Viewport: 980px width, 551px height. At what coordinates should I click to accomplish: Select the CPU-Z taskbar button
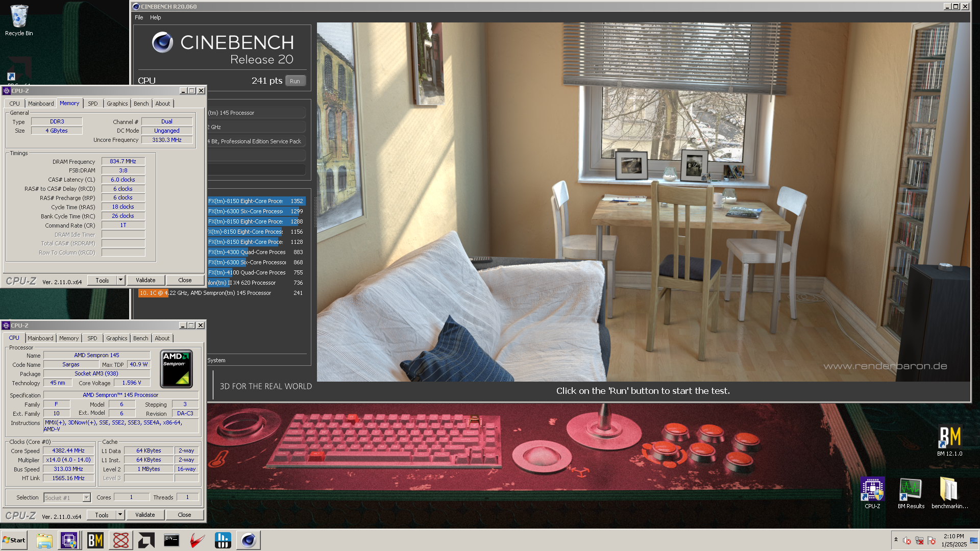[69, 540]
